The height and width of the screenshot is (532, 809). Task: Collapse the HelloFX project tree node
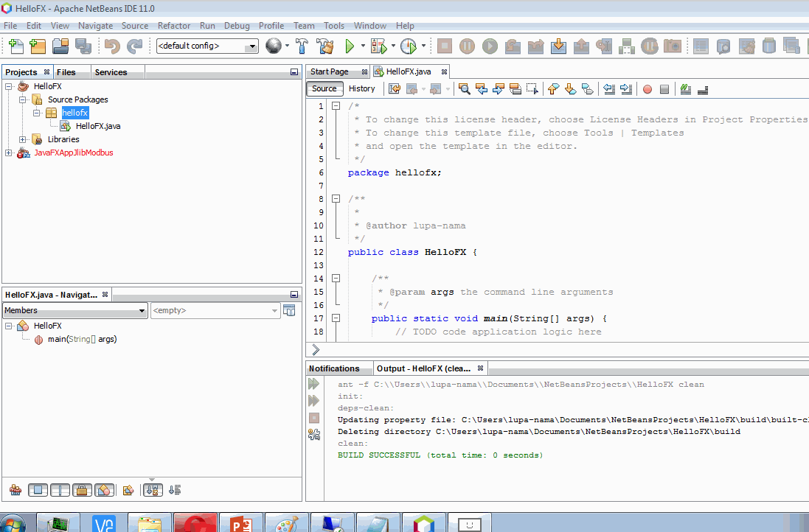tap(9, 87)
